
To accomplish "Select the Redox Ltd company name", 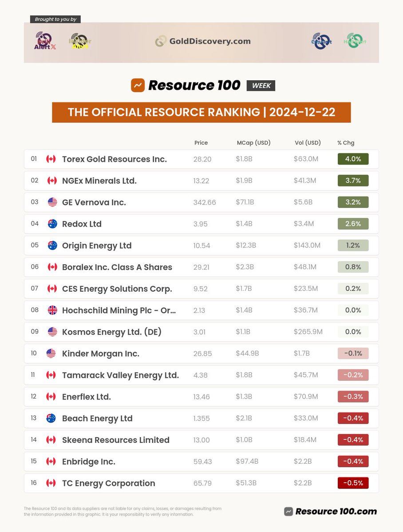I will pyautogui.click(x=82, y=224).
